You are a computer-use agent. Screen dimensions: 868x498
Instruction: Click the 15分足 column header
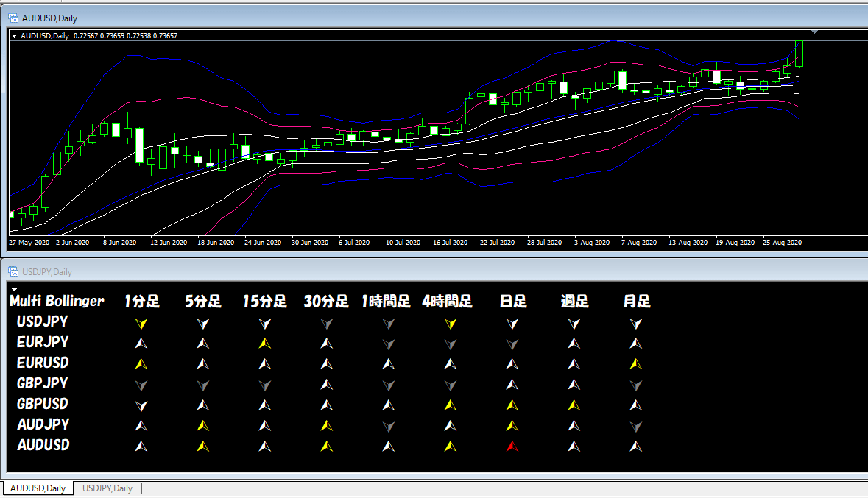point(264,301)
